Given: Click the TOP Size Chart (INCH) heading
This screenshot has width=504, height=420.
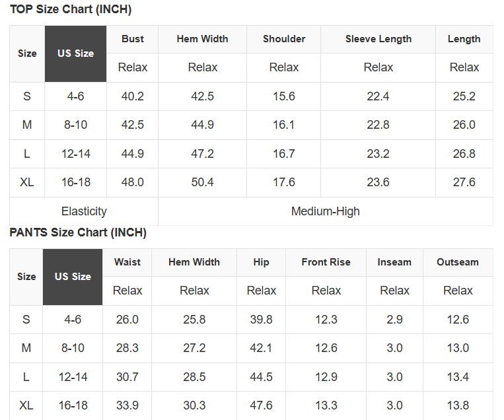Looking at the screenshot, I should (x=71, y=10).
